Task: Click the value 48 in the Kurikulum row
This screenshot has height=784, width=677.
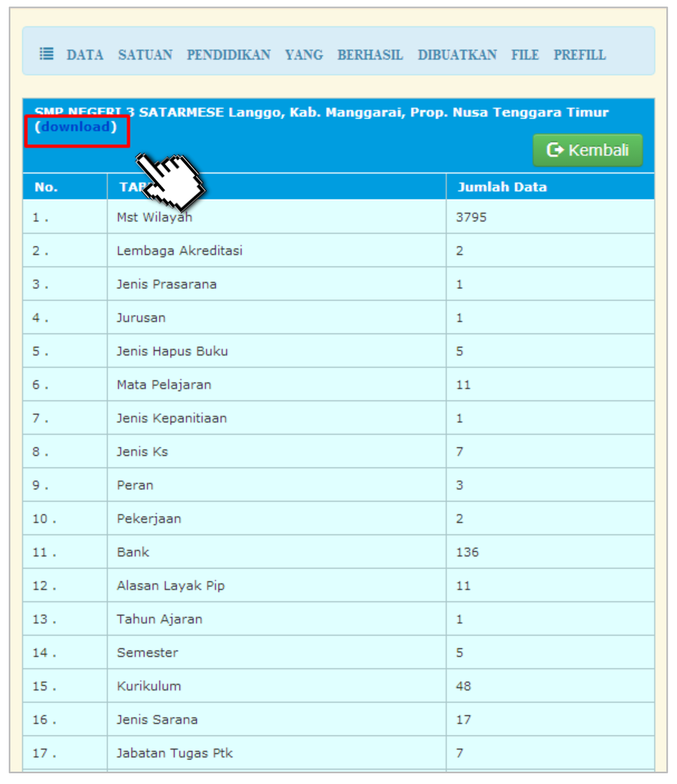Action: pos(463,686)
